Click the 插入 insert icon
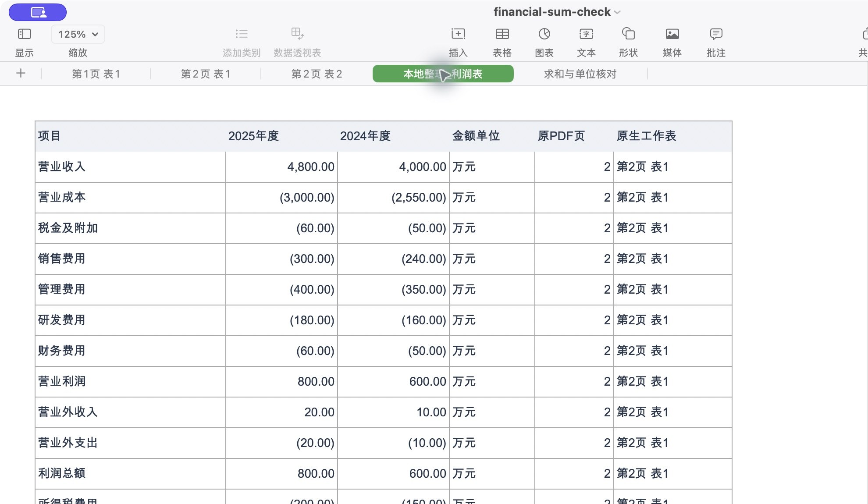This screenshot has height=504, width=868. pyautogui.click(x=458, y=34)
